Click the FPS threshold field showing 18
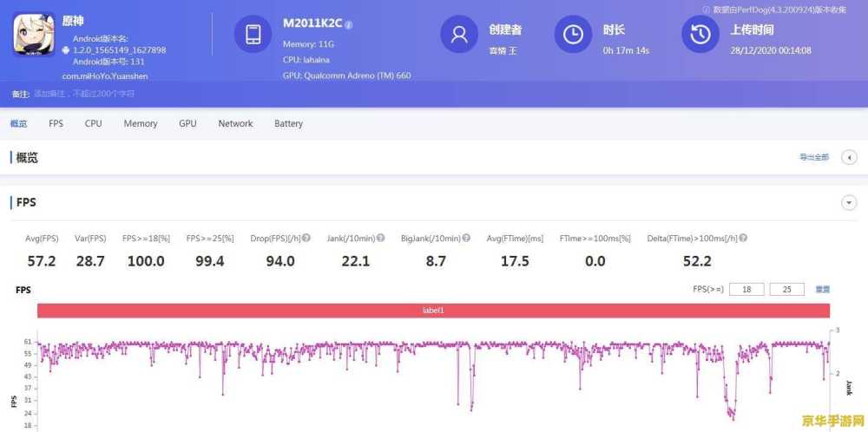The width and height of the screenshot is (868, 432). click(x=746, y=289)
